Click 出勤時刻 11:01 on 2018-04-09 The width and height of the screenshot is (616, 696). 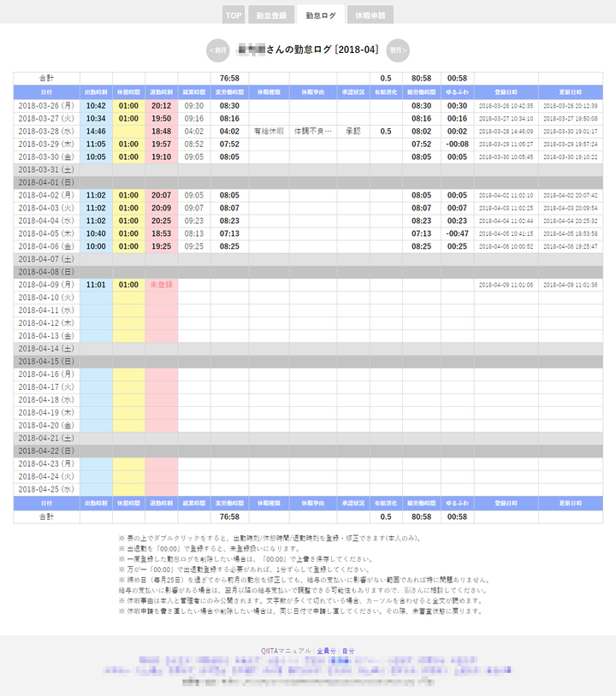[96, 285]
